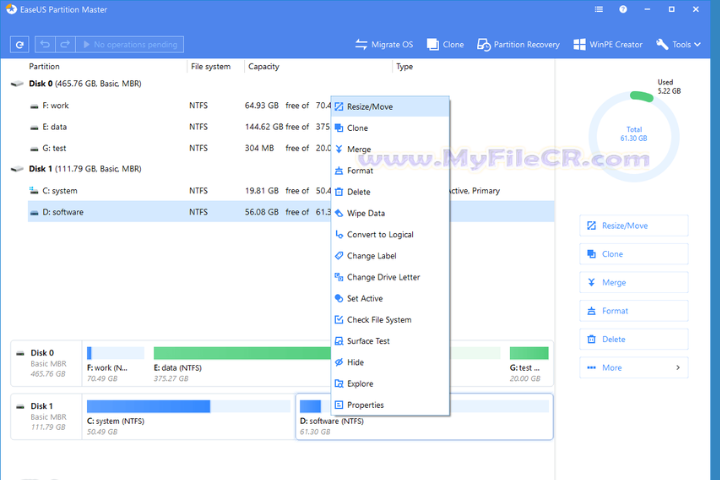This screenshot has height=480, width=720.
Task: Click the refresh disk icon in toolbar
Action: pos(19,45)
